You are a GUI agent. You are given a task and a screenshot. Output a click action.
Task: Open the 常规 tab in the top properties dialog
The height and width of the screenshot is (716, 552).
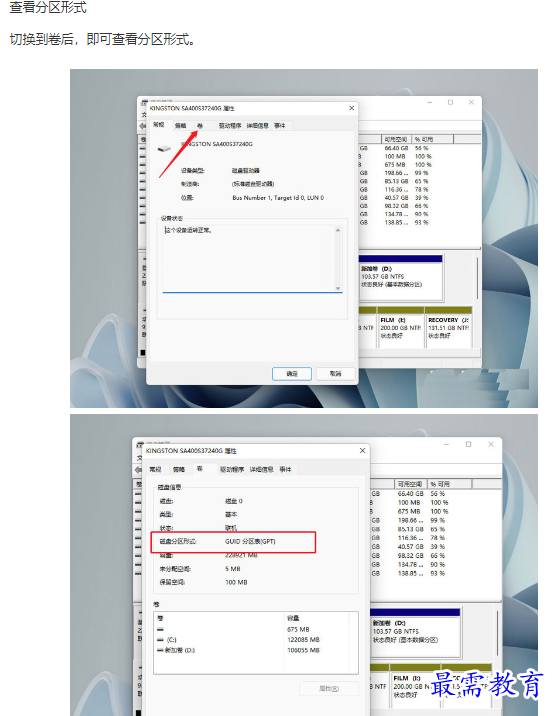[158, 125]
